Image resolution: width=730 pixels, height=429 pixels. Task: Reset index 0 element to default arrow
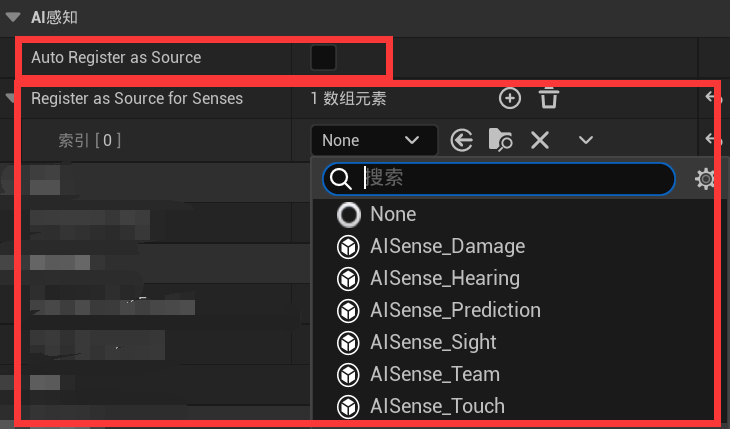pos(713,139)
